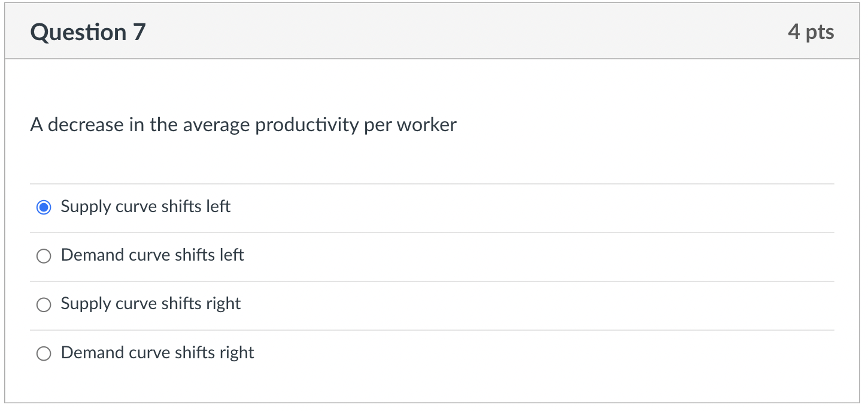Click the question prompt text about productivity
This screenshot has height=411, width=868.
click(243, 125)
